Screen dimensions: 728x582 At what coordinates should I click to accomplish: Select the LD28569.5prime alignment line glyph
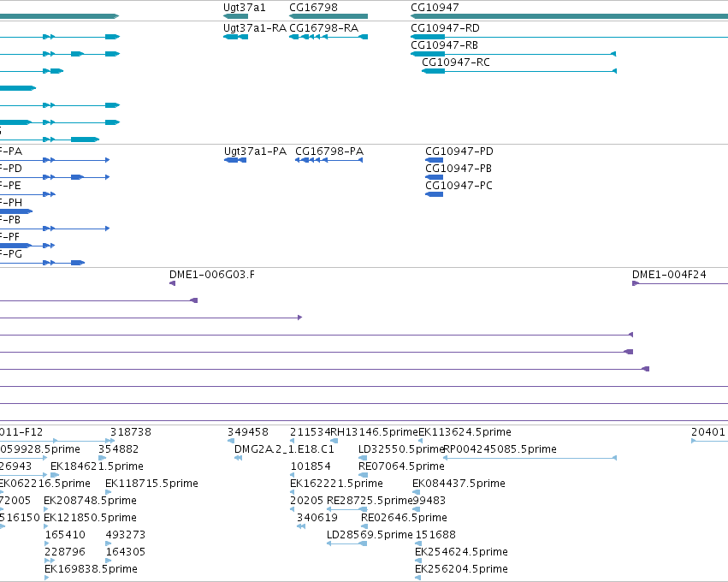coord(346,543)
